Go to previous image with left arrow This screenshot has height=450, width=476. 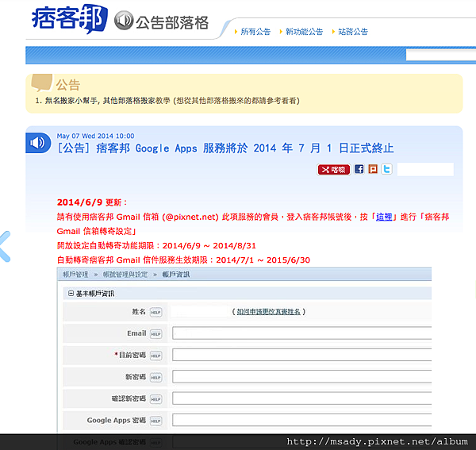tap(5, 247)
